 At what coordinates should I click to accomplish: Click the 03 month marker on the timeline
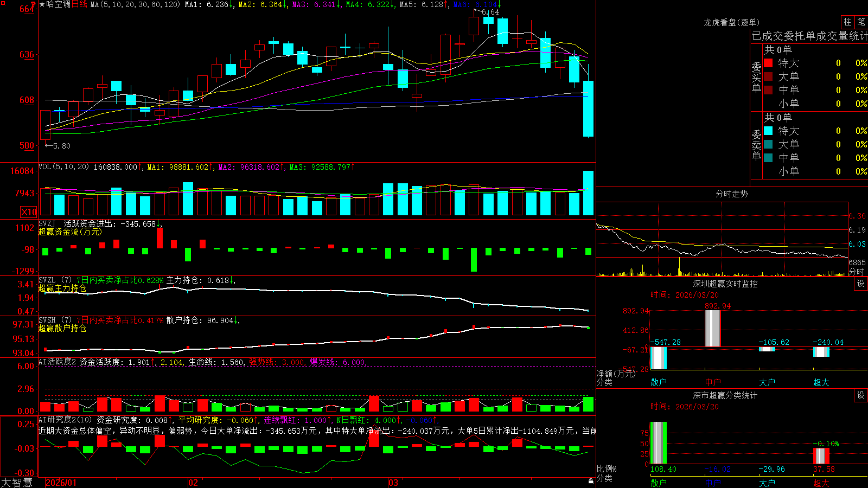click(x=393, y=483)
